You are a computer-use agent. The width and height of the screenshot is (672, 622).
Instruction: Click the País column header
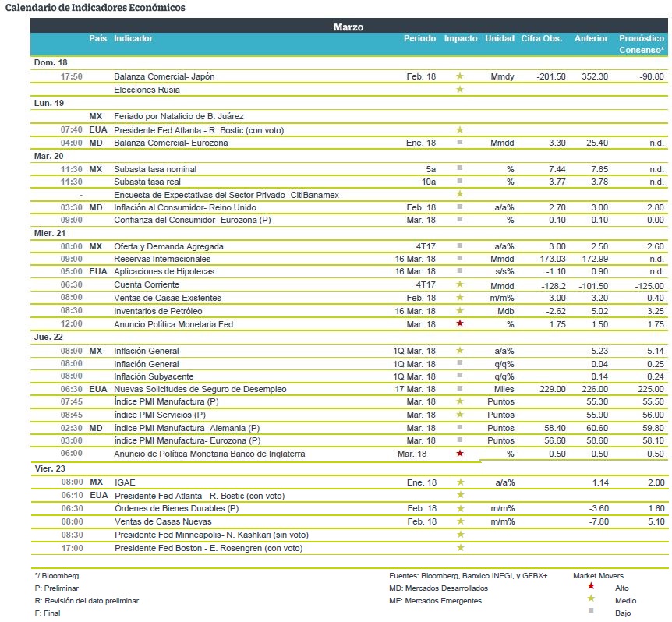pyautogui.click(x=97, y=38)
